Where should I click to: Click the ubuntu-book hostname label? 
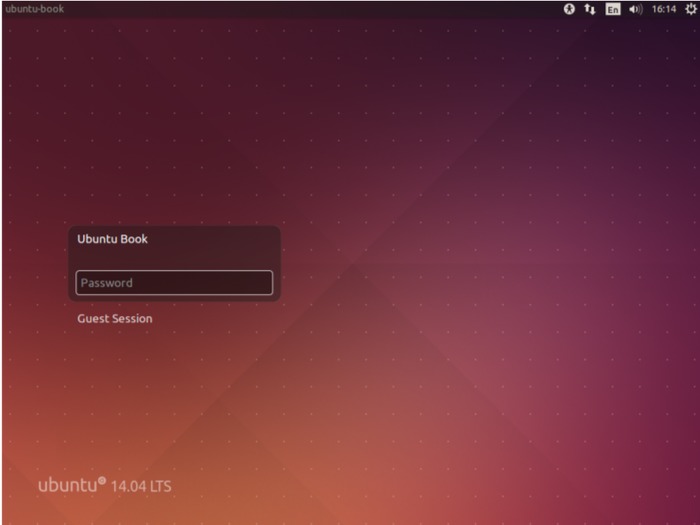[34, 9]
